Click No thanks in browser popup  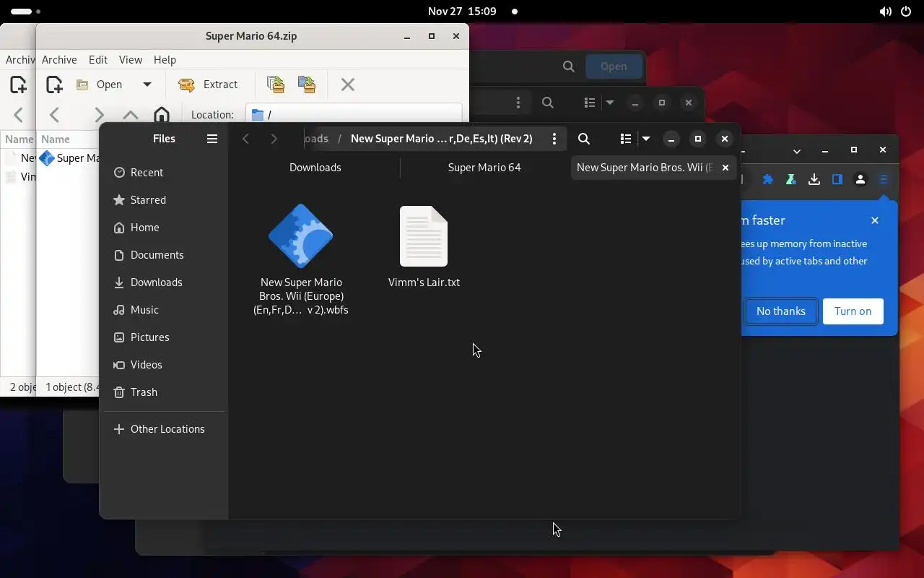pos(781,311)
